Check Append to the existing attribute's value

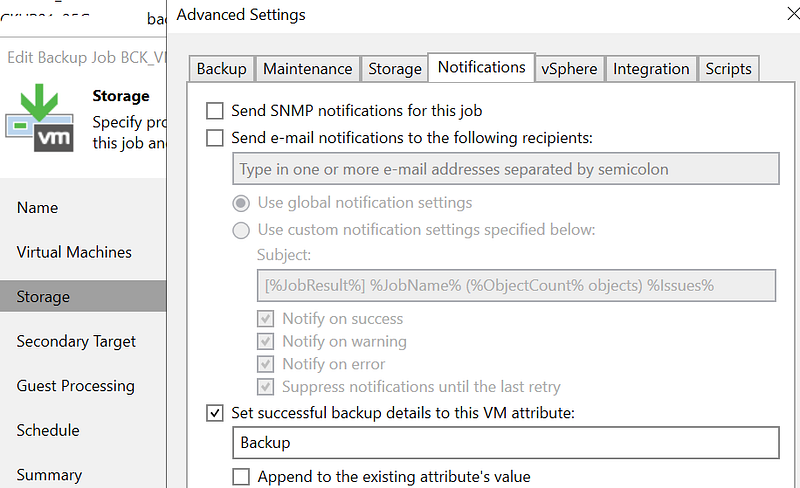click(x=241, y=476)
